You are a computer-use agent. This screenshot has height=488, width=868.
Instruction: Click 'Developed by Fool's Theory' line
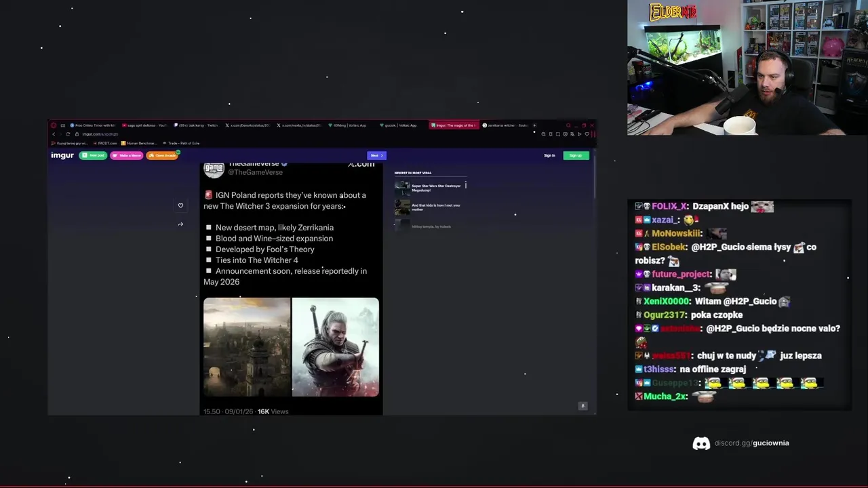coord(265,249)
